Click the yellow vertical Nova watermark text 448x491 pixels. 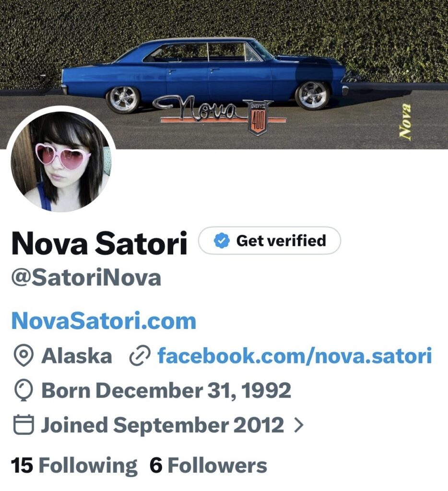[405, 120]
